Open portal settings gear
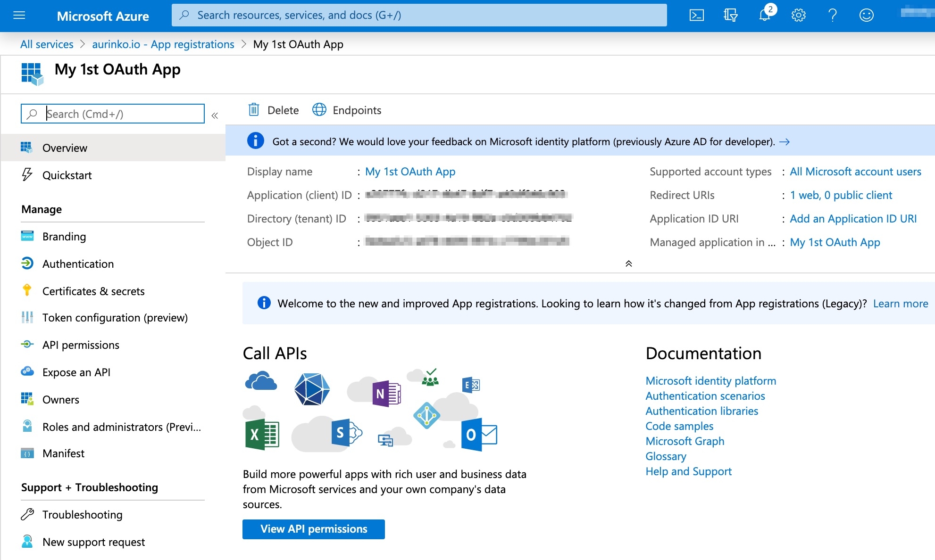Image resolution: width=935 pixels, height=560 pixels. 798,16
